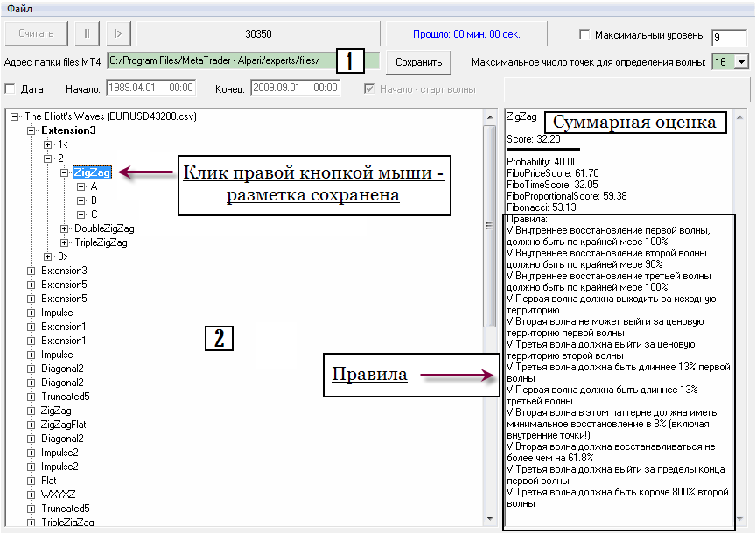This screenshot has width=756, height=534.
Task: Click the Score: 32.20 text
Action: pos(533,139)
